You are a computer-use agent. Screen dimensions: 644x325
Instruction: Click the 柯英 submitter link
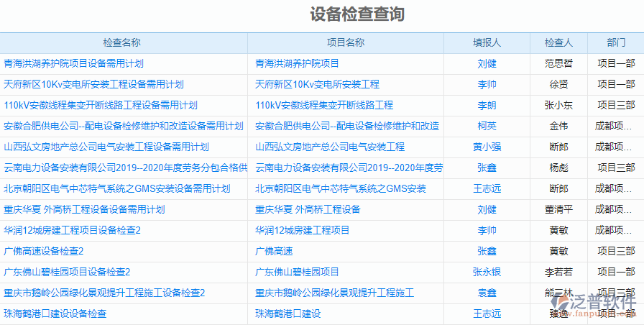coord(487,127)
